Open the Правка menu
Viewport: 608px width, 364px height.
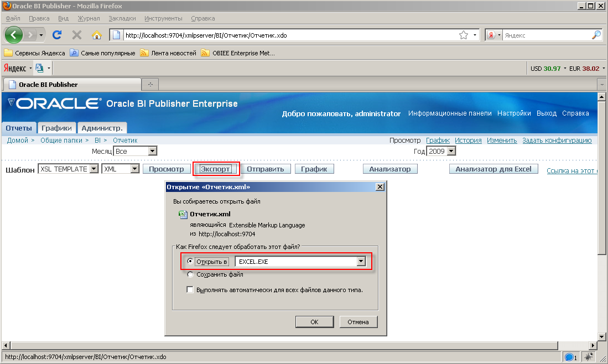pyautogui.click(x=39, y=18)
